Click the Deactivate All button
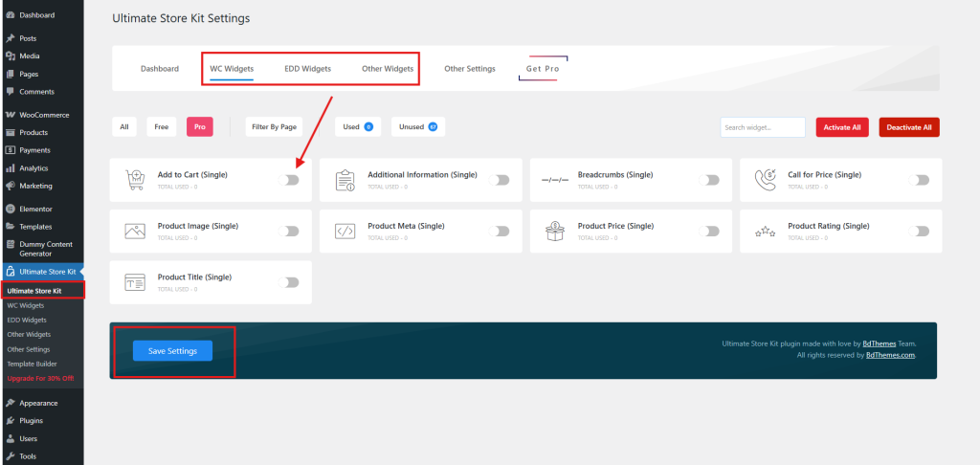Image resolution: width=980 pixels, height=465 pixels. [909, 127]
